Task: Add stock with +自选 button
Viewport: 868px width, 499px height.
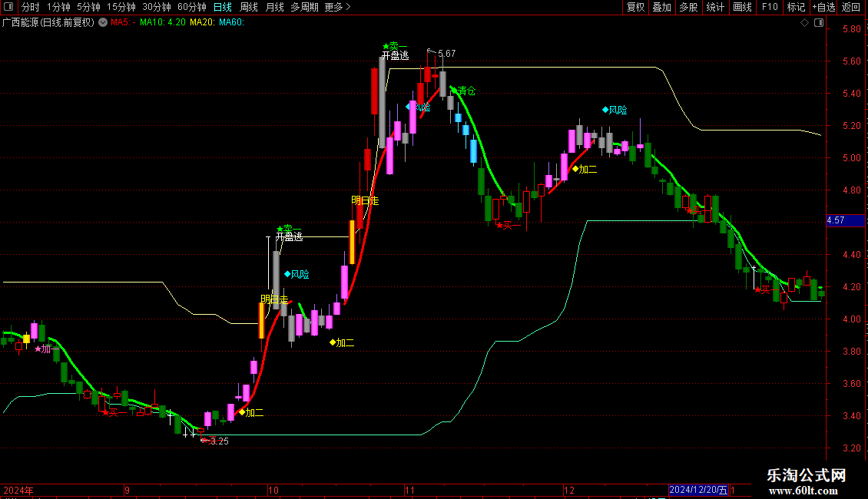Action: [823, 7]
